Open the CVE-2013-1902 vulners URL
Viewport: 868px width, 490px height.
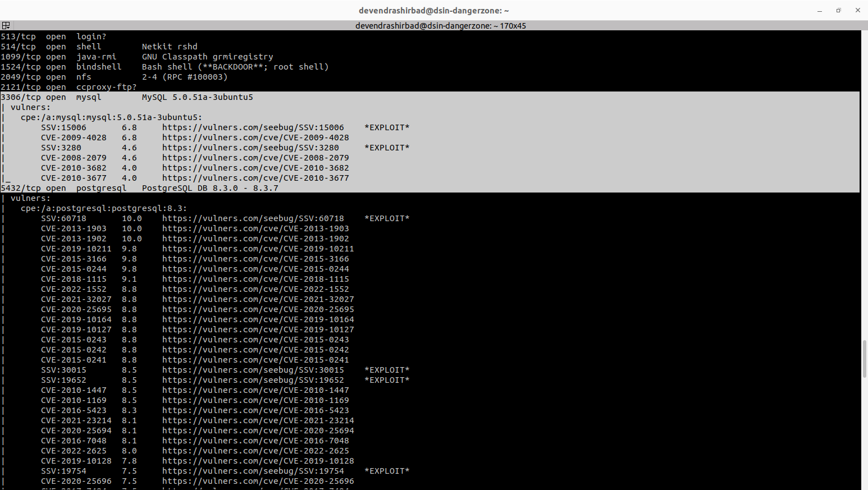(x=255, y=239)
